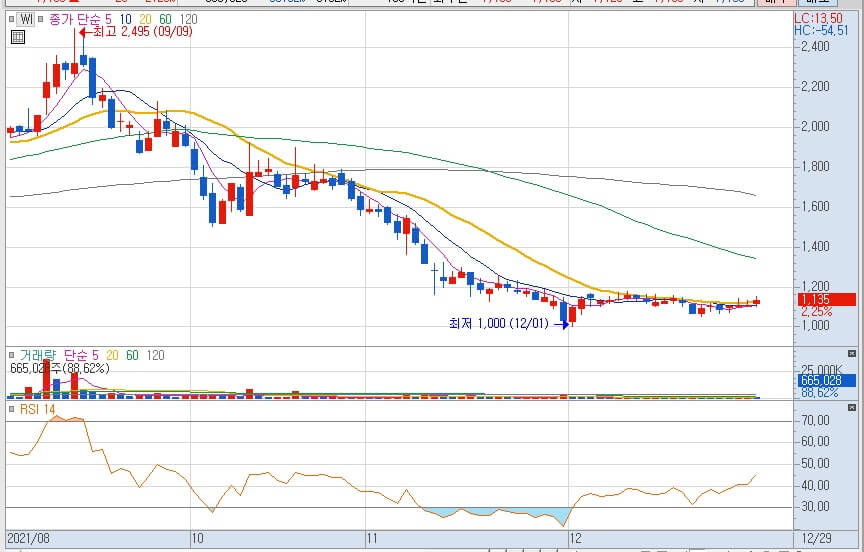
Task: Click the blue 665,028 volume axis tag
Action: (827, 380)
